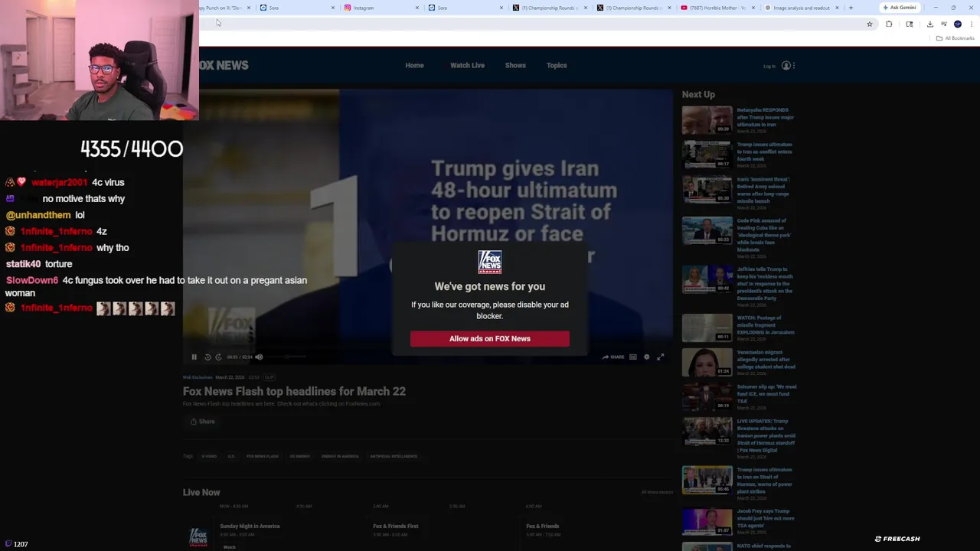This screenshot has height=551, width=980.
Task: Open Code Pink accused video thumbnail
Action: pyautogui.click(x=707, y=231)
